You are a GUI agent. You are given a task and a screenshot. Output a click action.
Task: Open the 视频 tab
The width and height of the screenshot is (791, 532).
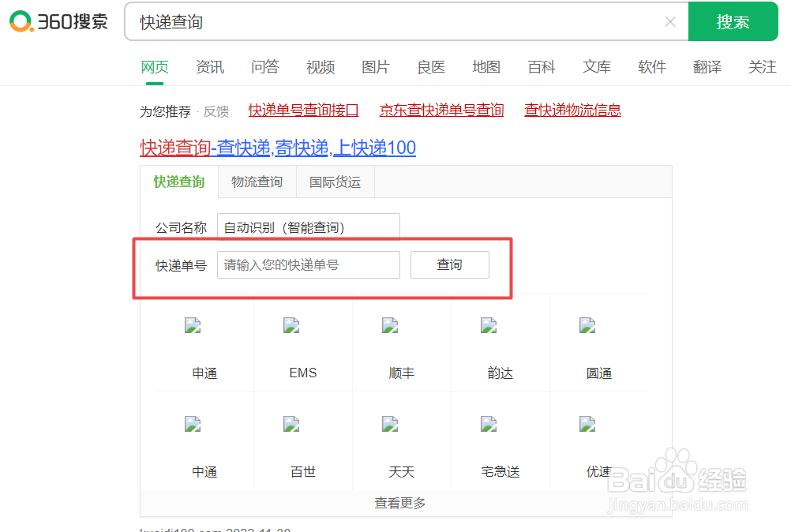321,66
